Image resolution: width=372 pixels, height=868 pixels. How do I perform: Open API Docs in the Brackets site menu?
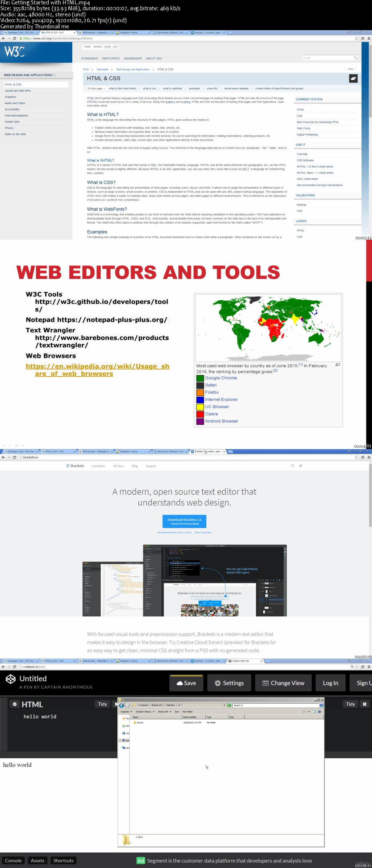[118, 466]
